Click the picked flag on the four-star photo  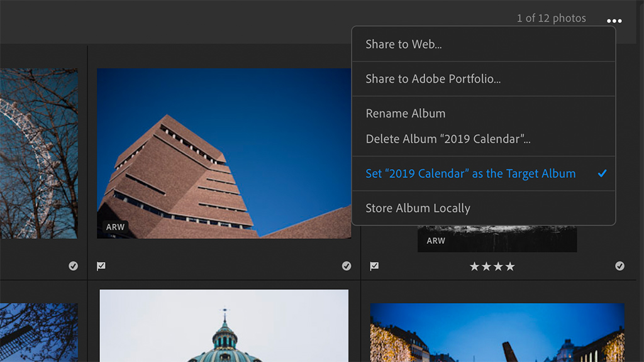[374, 266]
